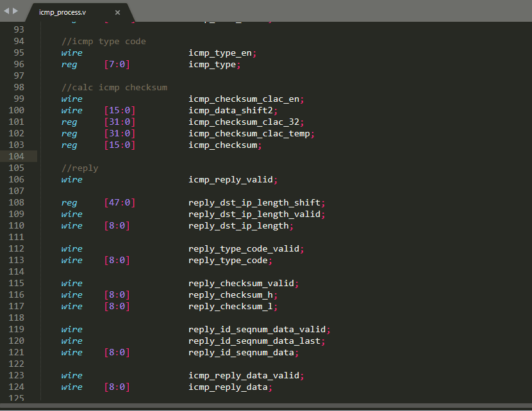Click the [47:0] bit range
The height and width of the screenshot is (411, 532).
(x=119, y=203)
